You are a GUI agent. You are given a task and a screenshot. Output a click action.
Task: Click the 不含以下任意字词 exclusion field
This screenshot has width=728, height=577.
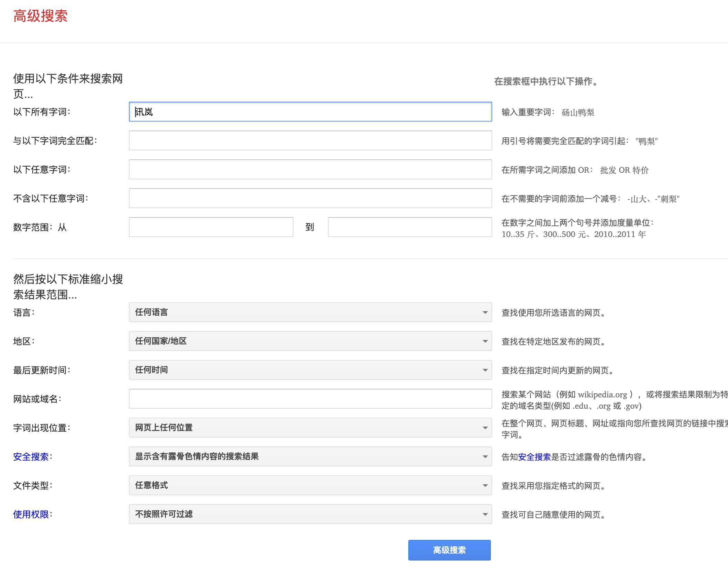click(x=310, y=198)
